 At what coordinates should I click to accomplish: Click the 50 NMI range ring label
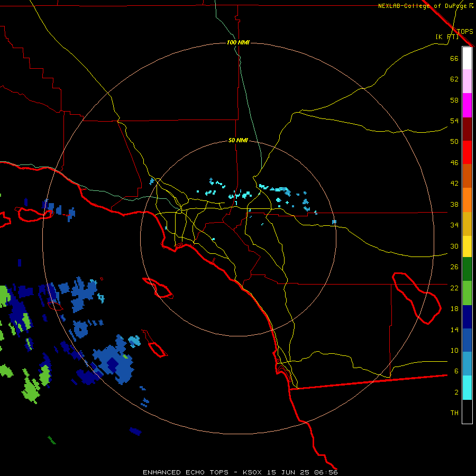click(x=238, y=140)
